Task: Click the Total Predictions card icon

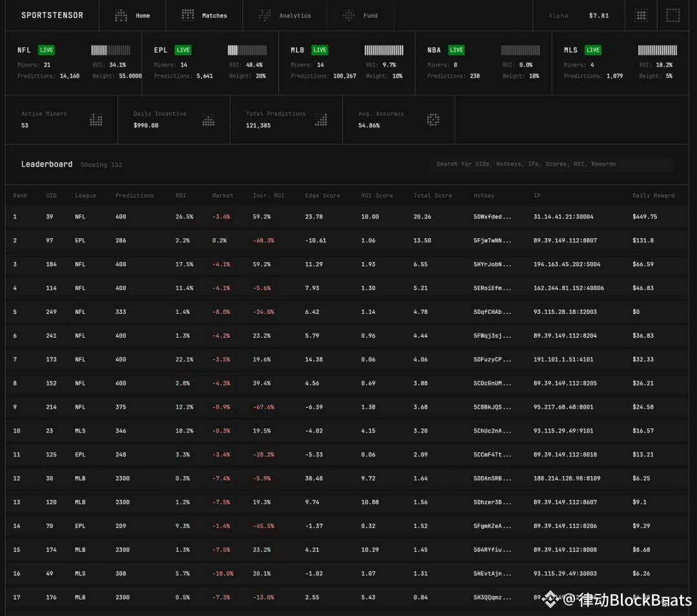Action: [321, 120]
